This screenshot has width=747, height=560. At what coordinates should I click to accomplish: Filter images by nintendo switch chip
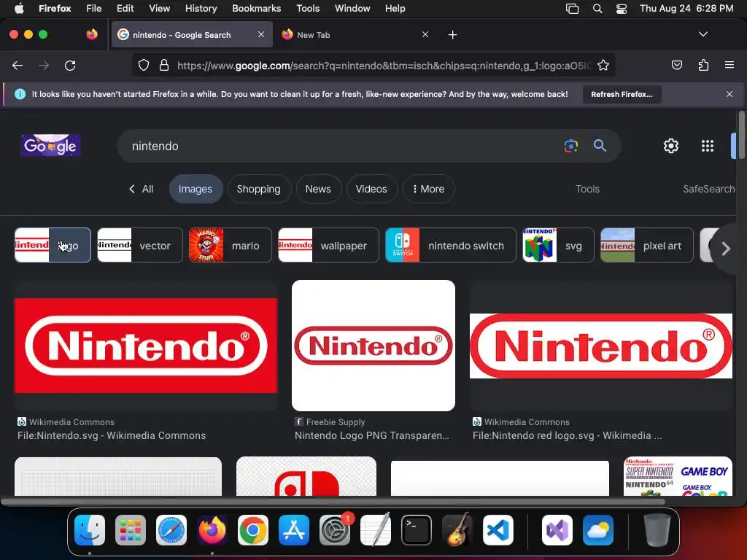450,245
